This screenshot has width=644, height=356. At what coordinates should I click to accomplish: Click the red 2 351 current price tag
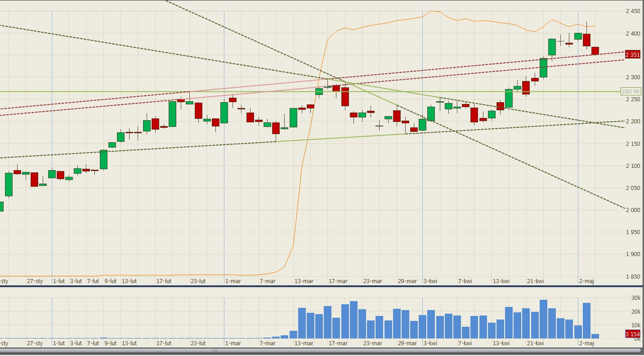coord(633,55)
